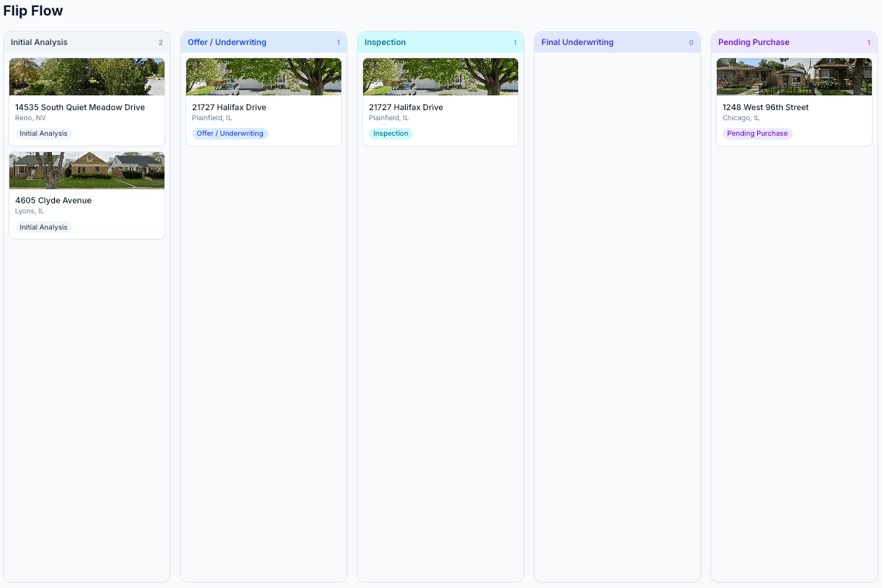
Task: Click the count 1 in Pending Purchase header
Action: (x=869, y=43)
